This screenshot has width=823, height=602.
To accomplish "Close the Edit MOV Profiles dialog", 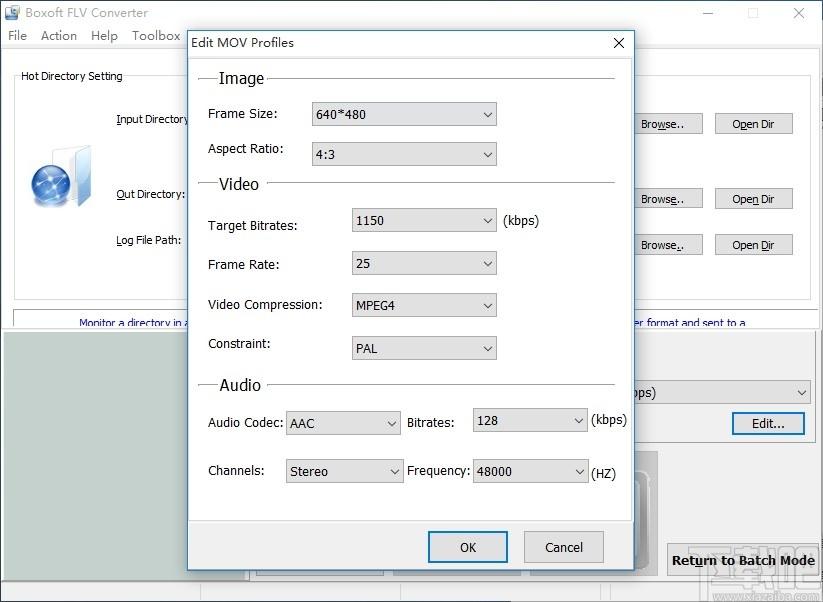I will pyautogui.click(x=619, y=43).
